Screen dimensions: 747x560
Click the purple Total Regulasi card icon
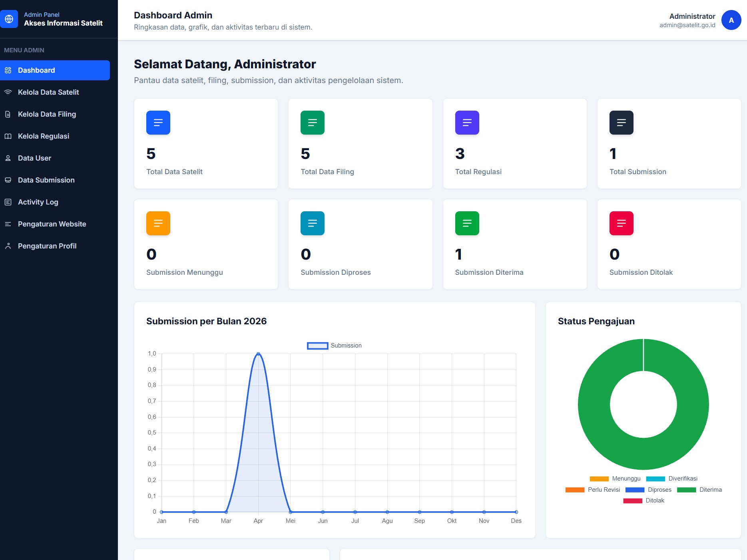point(467,123)
